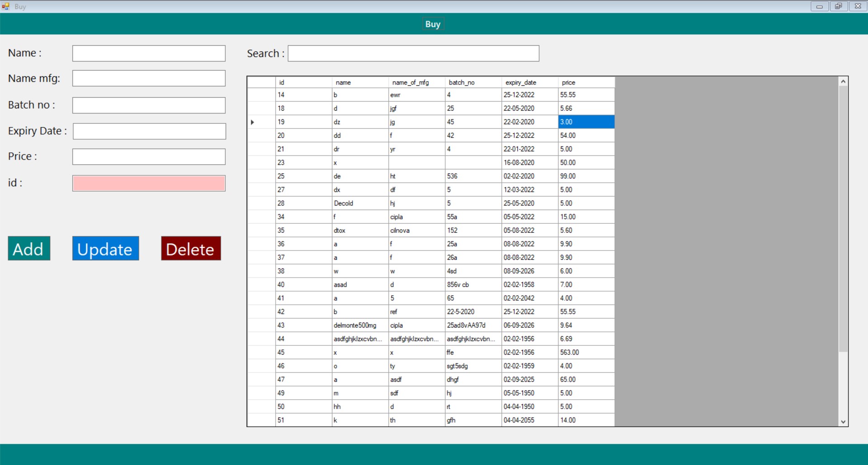The width and height of the screenshot is (868, 465).
Task: Click the grid scrollbar up arrow
Action: click(843, 81)
